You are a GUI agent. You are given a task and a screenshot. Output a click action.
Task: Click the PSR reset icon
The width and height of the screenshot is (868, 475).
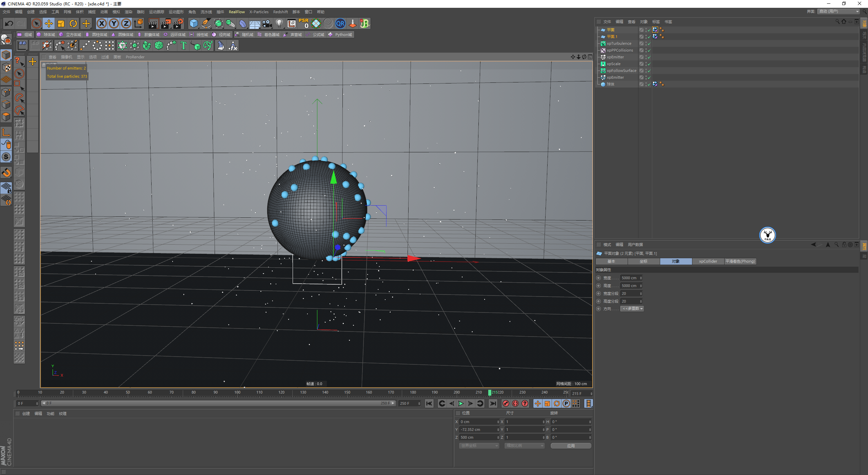coord(303,23)
